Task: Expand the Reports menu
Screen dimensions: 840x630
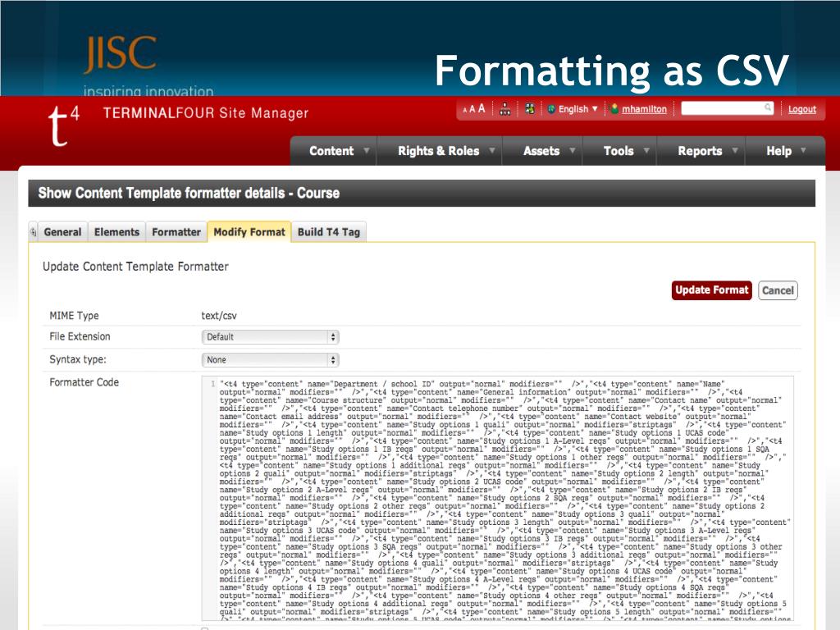Action: (x=701, y=151)
